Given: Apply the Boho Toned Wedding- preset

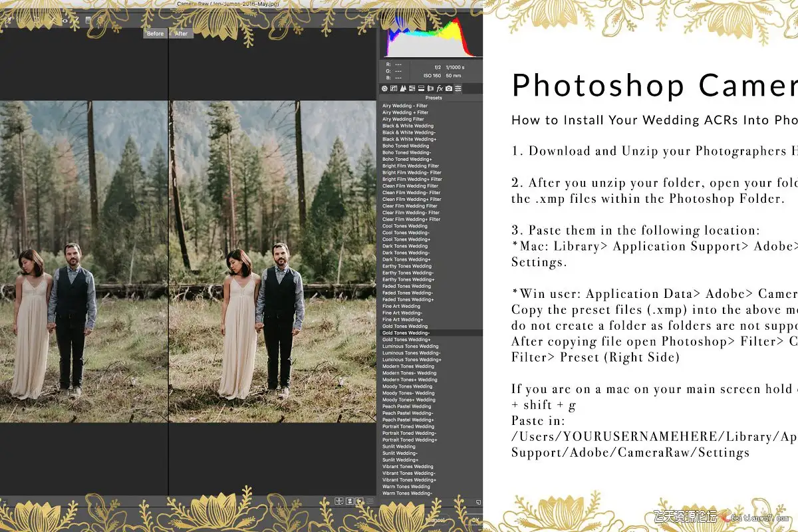Looking at the screenshot, I should click(x=406, y=152).
